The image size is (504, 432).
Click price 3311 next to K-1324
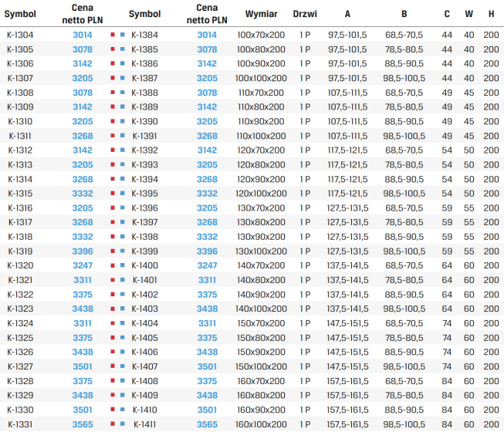(83, 323)
